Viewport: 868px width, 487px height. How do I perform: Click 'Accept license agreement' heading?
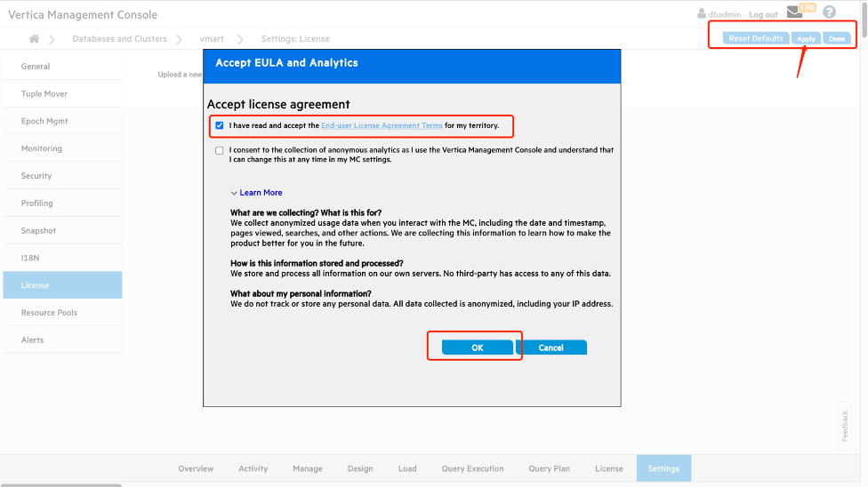tap(278, 104)
